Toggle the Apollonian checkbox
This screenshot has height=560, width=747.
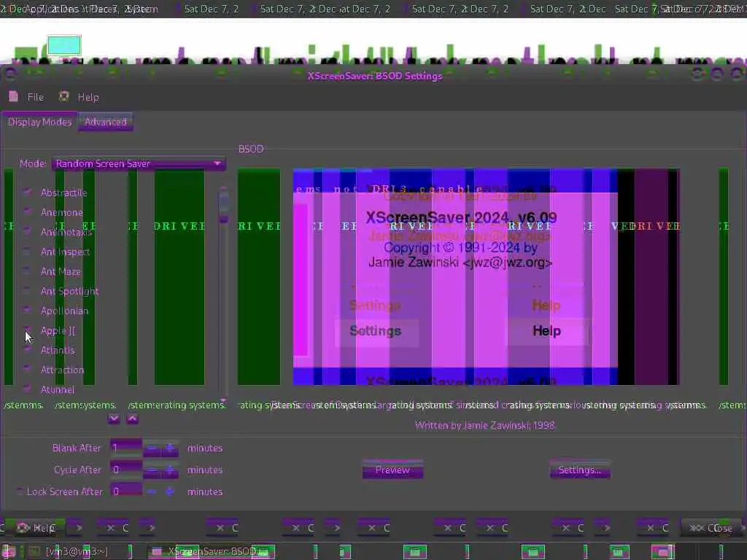[27, 311]
